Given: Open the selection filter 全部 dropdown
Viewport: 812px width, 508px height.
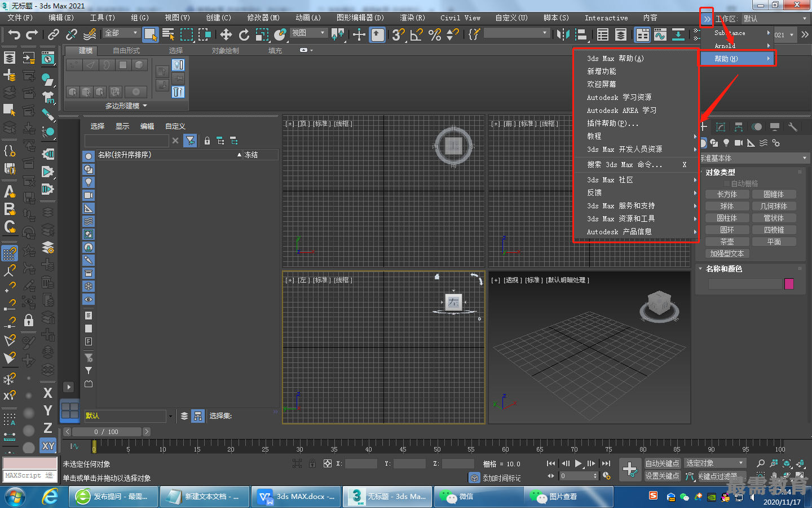Looking at the screenshot, I should [x=121, y=33].
